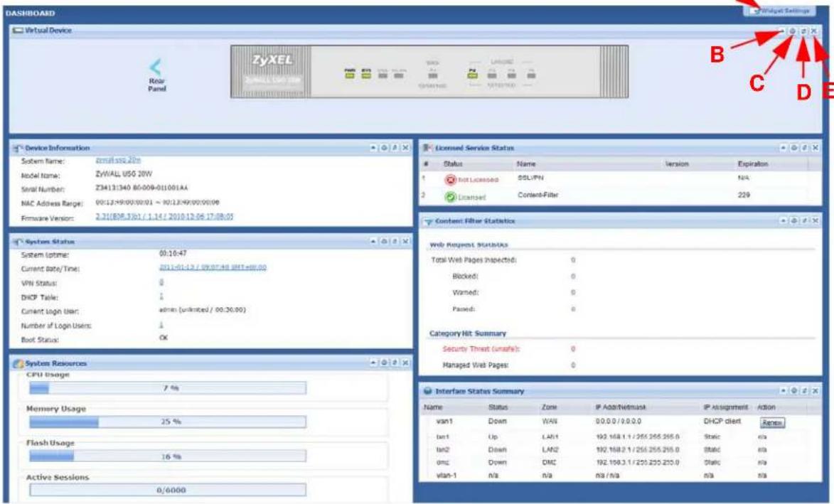The width and height of the screenshot is (834, 504).
Task: Click the Memory Usage progress bar
Action: pos(168,422)
